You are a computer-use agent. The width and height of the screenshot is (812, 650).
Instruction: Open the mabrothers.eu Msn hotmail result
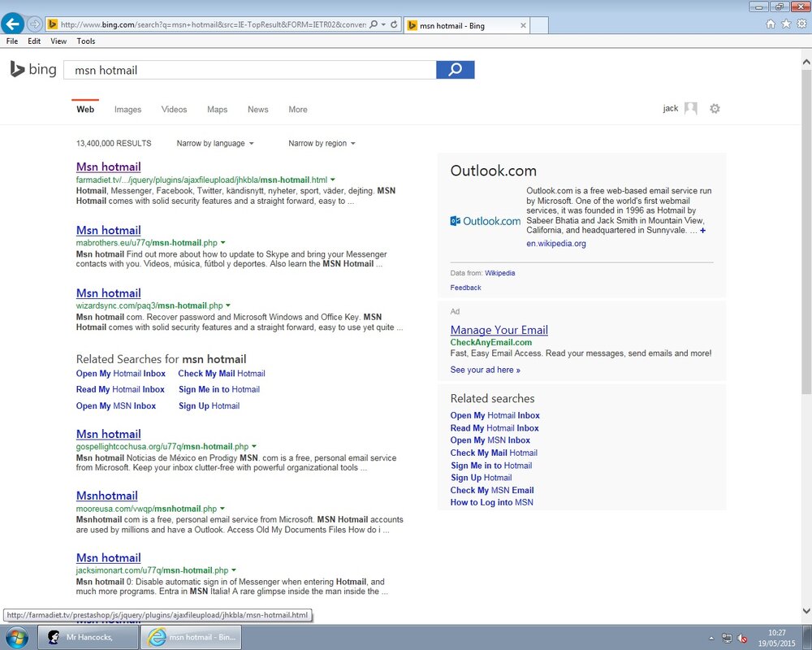tap(108, 230)
